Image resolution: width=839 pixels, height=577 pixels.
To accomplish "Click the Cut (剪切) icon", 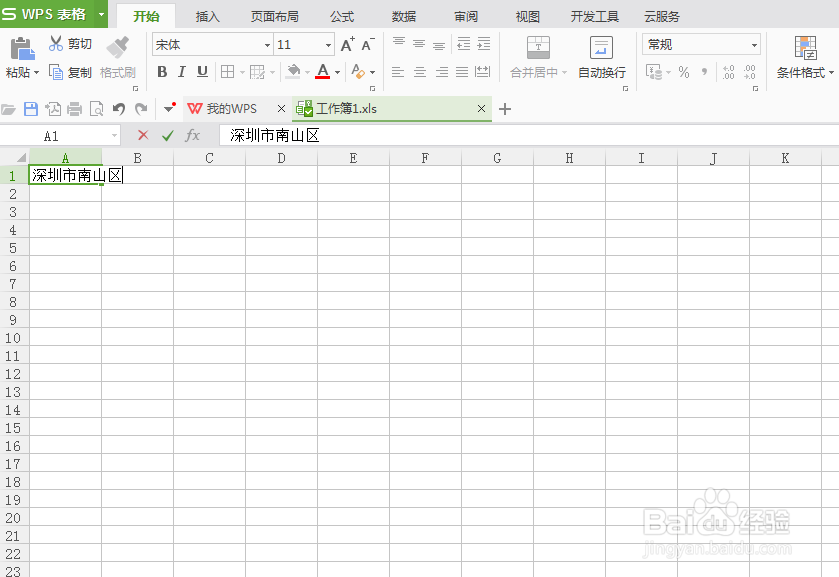I will click(57, 43).
